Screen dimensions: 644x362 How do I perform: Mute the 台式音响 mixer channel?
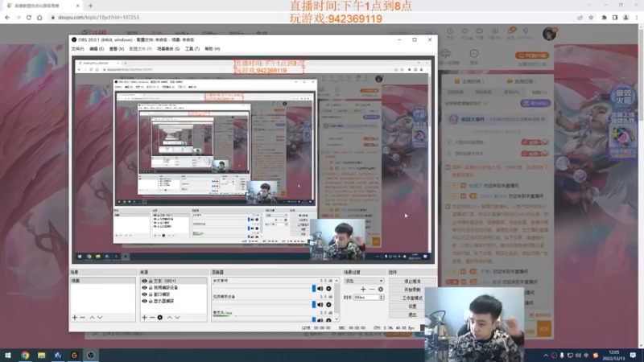[x=320, y=289]
